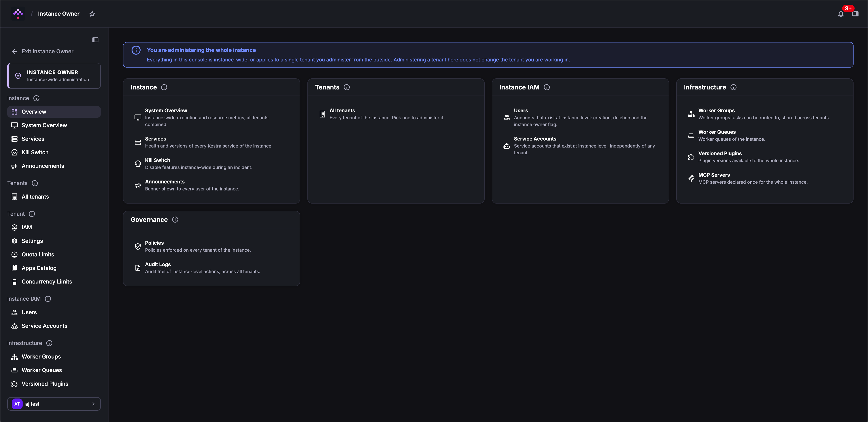Screen dimensions: 868x422
Task: Star the Instance Owner page as favorite
Action: [x=92, y=14]
